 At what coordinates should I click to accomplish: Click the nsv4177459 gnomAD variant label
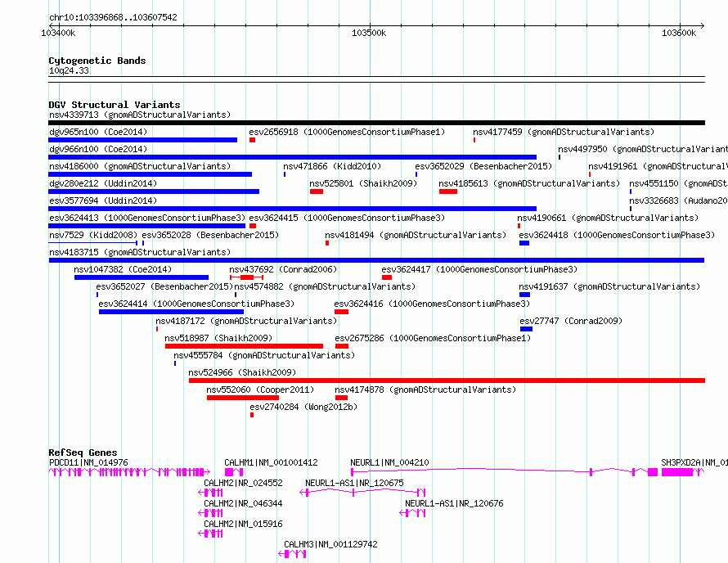click(564, 132)
